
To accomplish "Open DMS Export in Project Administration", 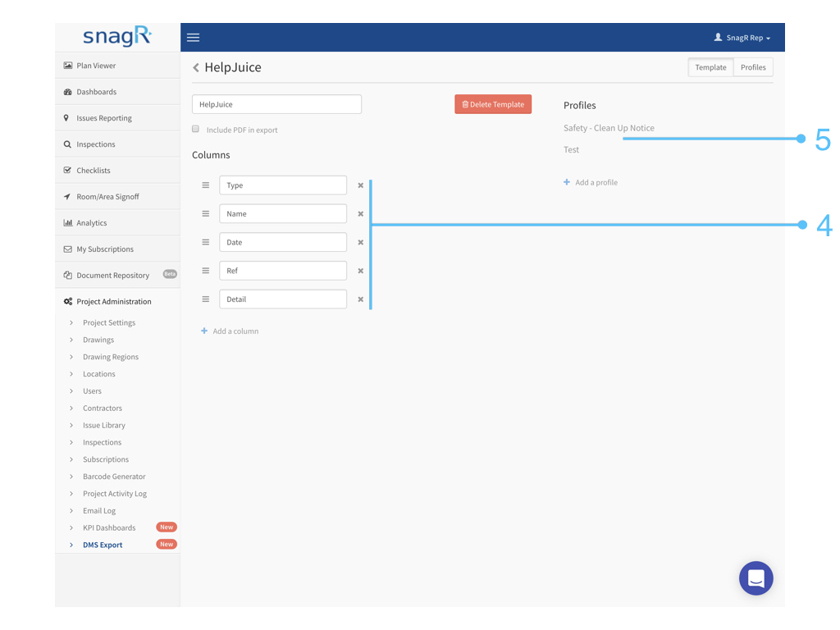I will 103,545.
